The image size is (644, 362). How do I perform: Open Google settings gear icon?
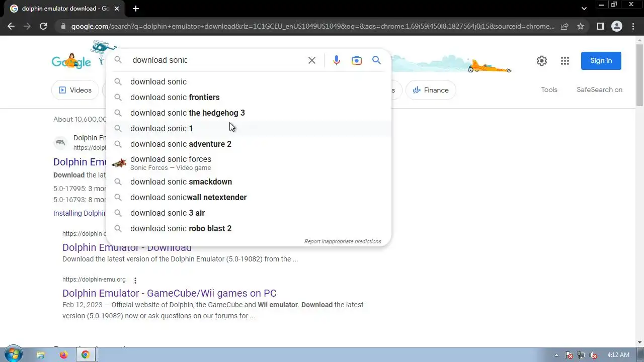(x=542, y=61)
